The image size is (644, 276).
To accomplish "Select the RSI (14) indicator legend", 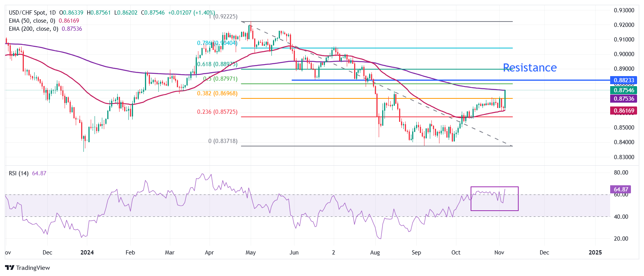I will [x=18, y=173].
